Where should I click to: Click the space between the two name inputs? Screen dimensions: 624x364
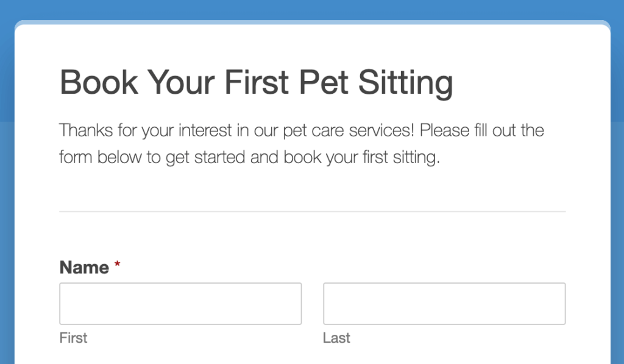coord(312,303)
